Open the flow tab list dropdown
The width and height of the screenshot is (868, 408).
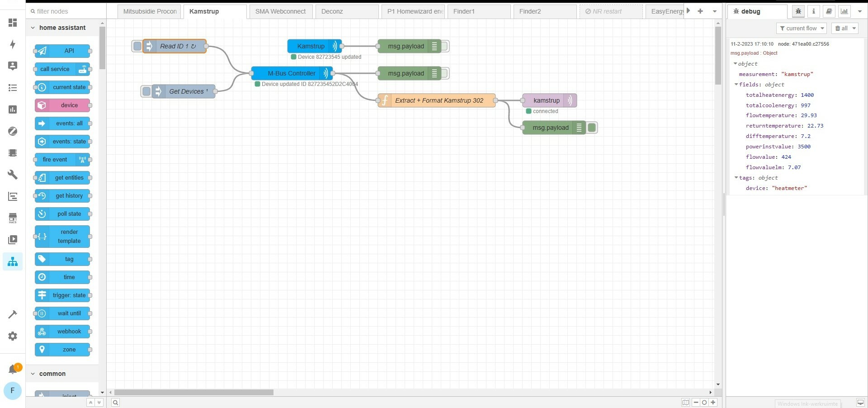(x=715, y=11)
